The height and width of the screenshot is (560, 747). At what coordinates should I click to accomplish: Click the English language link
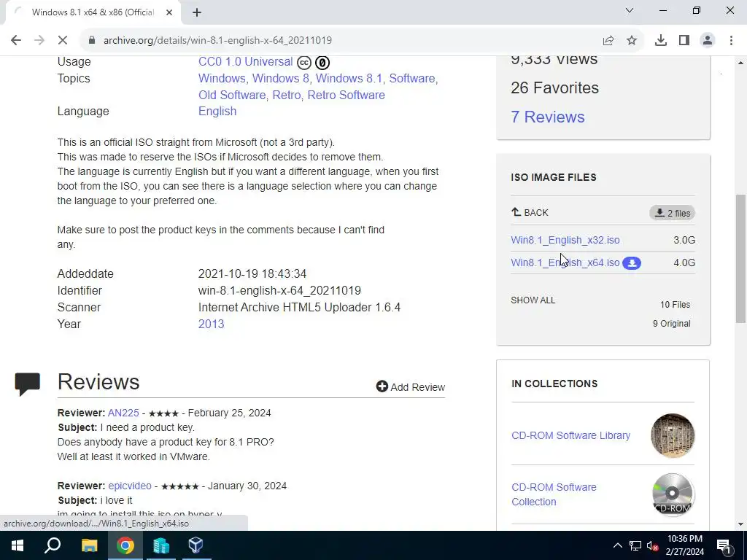point(217,112)
